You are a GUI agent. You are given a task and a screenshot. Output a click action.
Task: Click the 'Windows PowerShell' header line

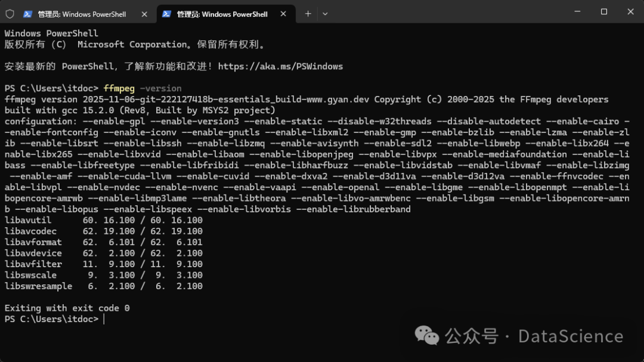click(x=51, y=33)
